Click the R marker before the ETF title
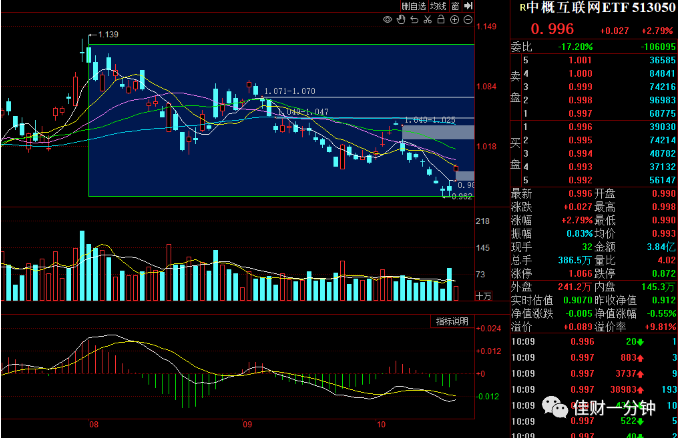 523,7
